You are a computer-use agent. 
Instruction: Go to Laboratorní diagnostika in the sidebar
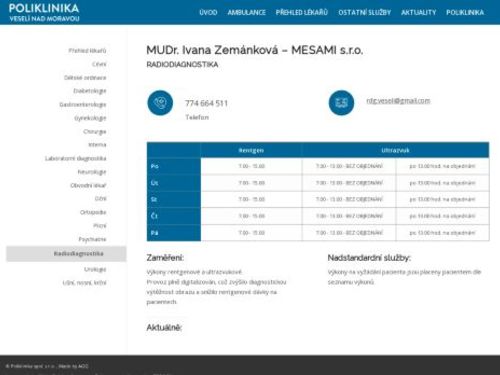pyautogui.click(x=76, y=158)
